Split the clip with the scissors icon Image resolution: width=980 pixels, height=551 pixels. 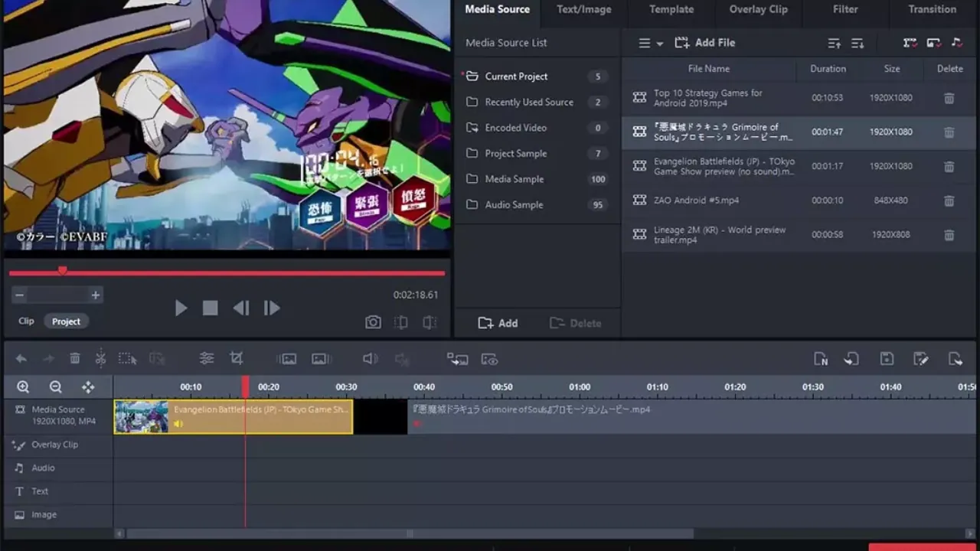[100, 358]
